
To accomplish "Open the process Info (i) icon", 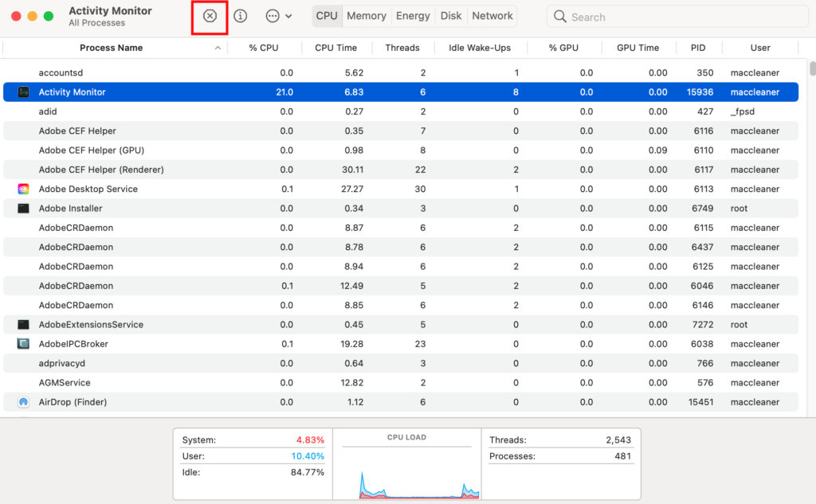I will [x=240, y=16].
